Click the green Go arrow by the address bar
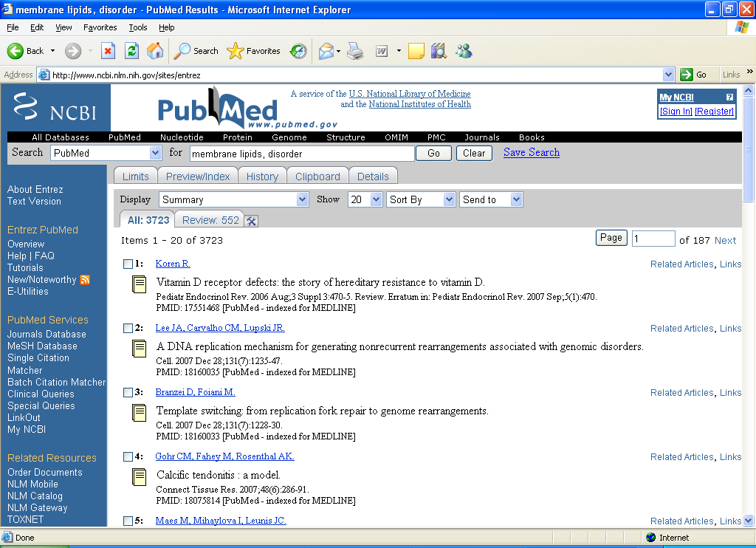The height and width of the screenshot is (548, 756). click(x=686, y=75)
